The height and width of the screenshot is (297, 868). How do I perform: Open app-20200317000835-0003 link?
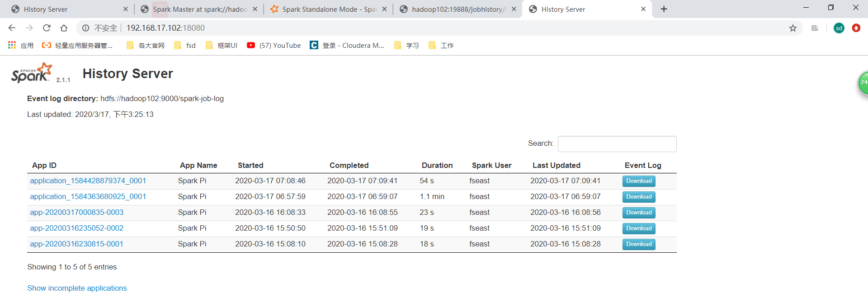(77, 212)
